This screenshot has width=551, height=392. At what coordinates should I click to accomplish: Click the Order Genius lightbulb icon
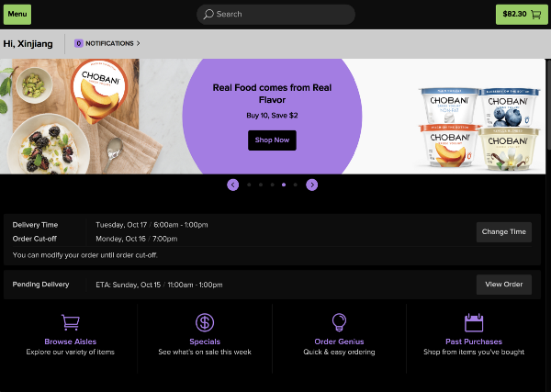point(339,322)
